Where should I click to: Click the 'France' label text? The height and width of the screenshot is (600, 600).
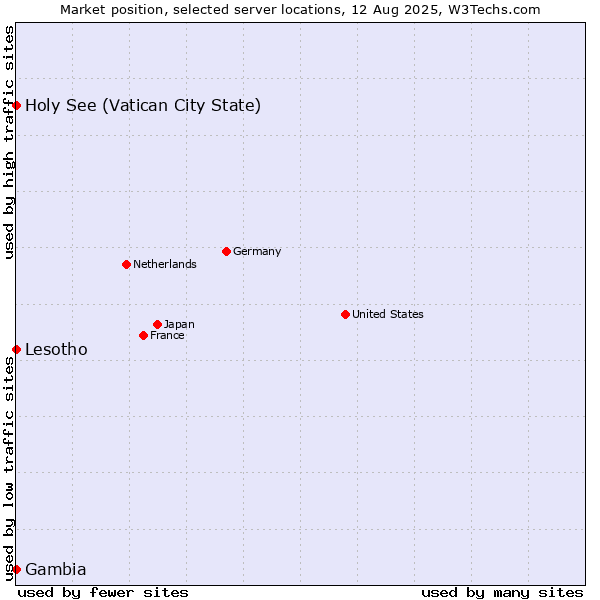point(167,335)
